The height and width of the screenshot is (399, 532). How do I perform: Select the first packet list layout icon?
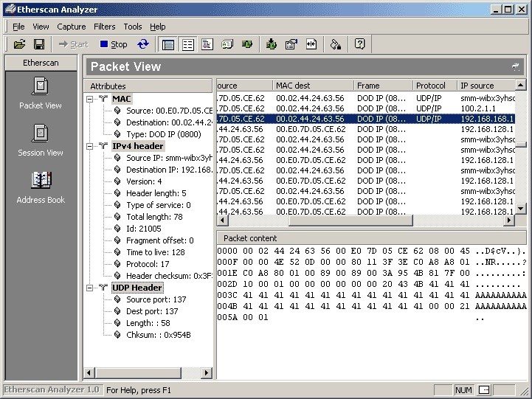click(168, 44)
